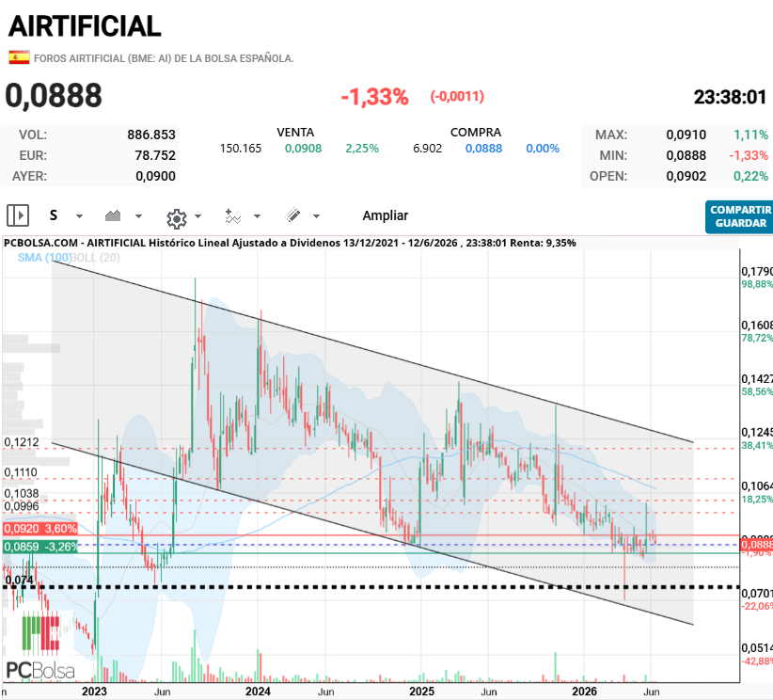Click the red 0,0888 current price tag on axis
Viewport: 773px width, 700px height.
[x=757, y=545]
